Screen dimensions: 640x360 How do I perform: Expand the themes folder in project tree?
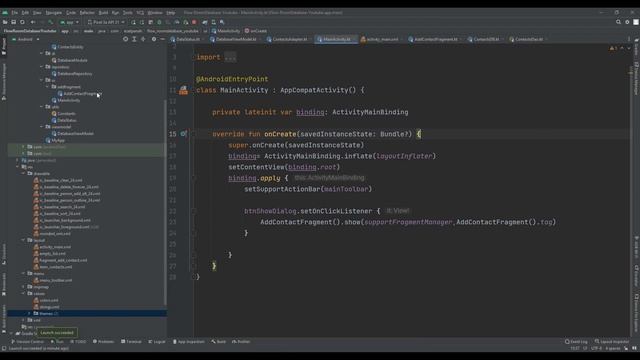pyautogui.click(x=30, y=313)
